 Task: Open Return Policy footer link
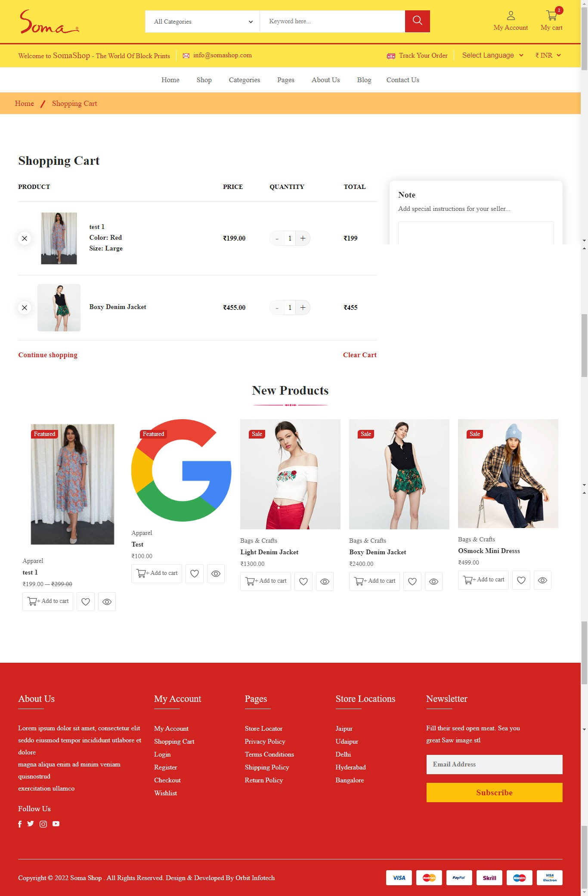[x=264, y=780]
